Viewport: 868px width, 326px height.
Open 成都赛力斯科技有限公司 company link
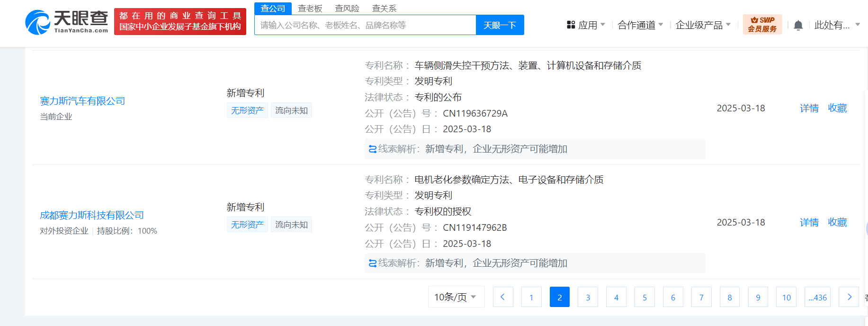pos(92,215)
